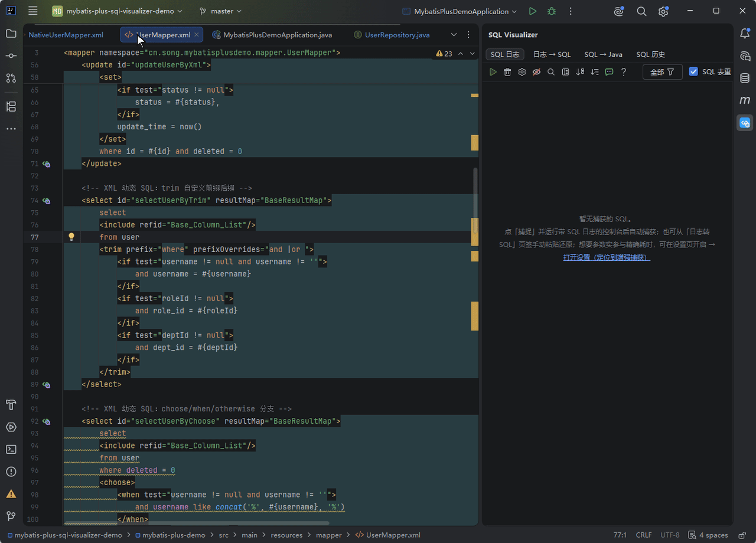The height and width of the screenshot is (543, 756).
Task: Toggle the SQL 去重 checkbox
Action: (693, 71)
